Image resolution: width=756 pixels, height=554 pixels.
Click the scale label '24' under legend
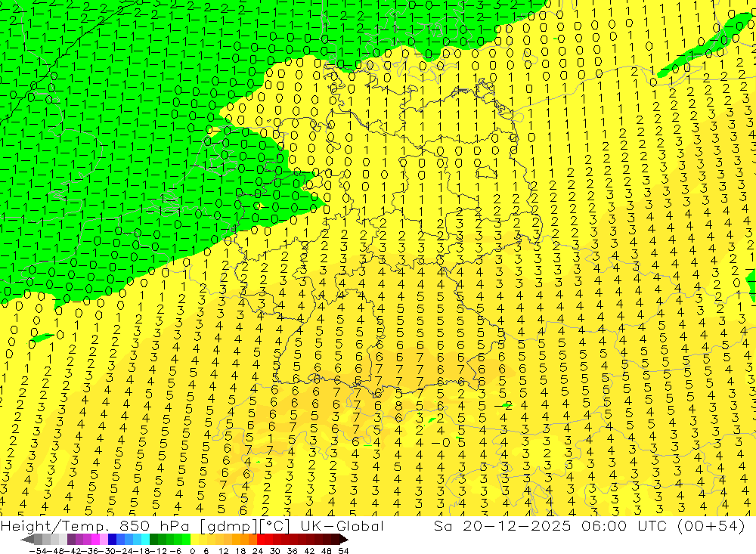pos(258,551)
